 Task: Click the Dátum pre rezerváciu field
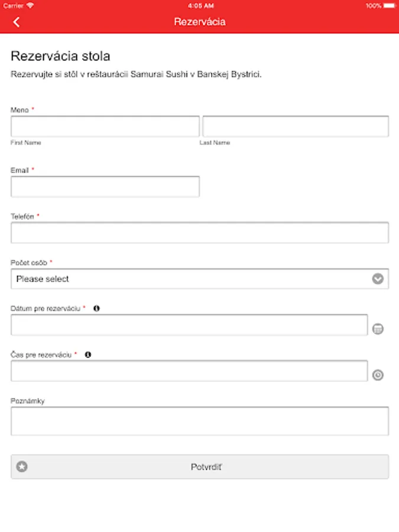pyautogui.click(x=189, y=325)
